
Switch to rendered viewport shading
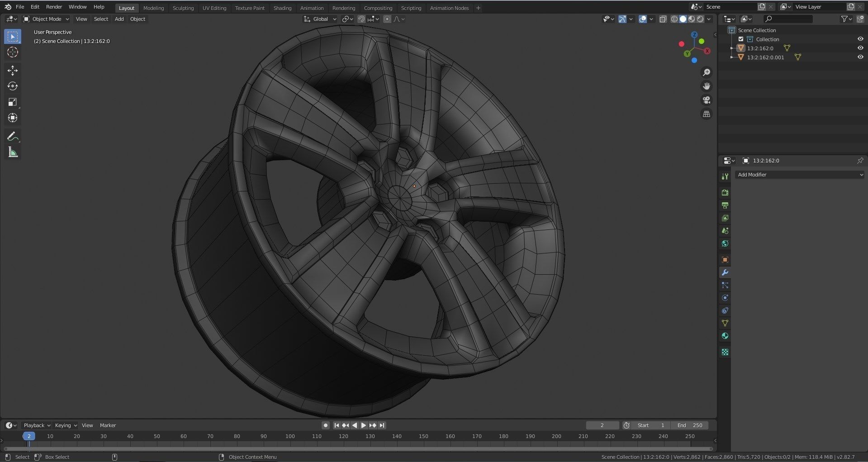pos(700,19)
